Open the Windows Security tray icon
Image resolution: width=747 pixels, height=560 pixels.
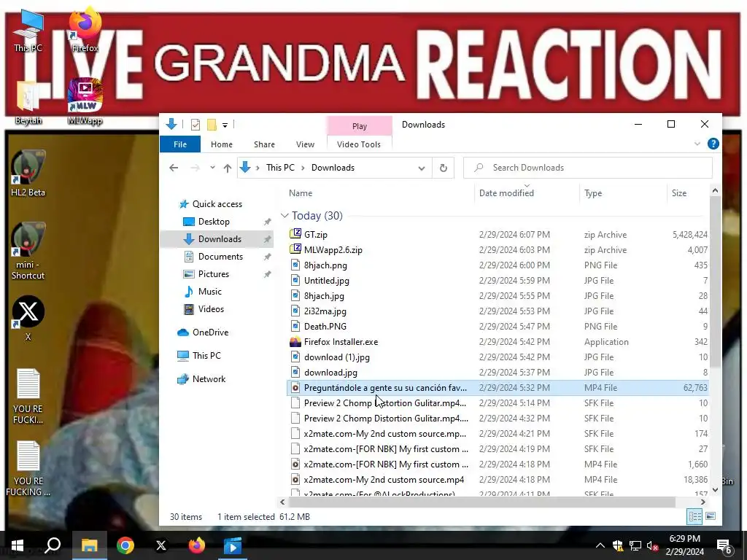pyautogui.click(x=618, y=545)
